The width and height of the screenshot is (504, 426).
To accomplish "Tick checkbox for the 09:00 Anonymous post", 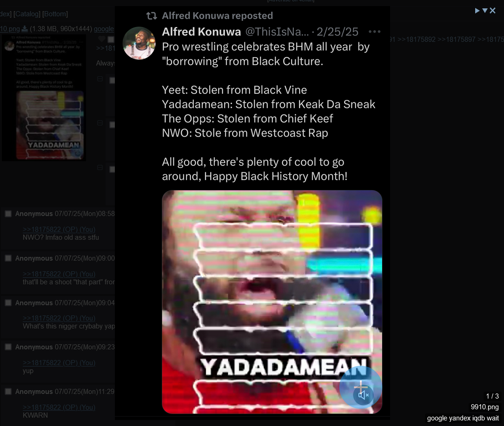I will (x=8, y=258).
